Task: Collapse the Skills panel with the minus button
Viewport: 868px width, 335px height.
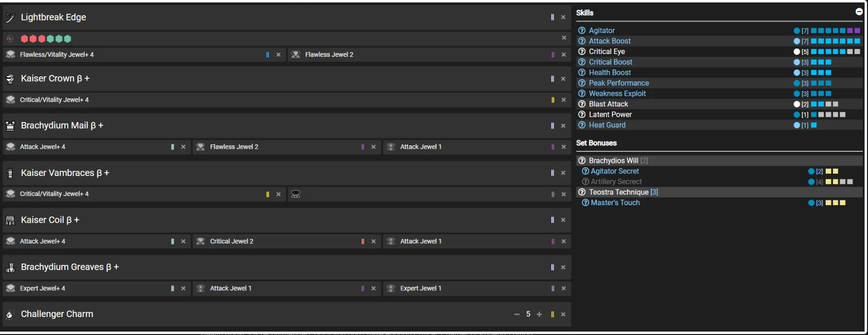Action: [x=859, y=12]
